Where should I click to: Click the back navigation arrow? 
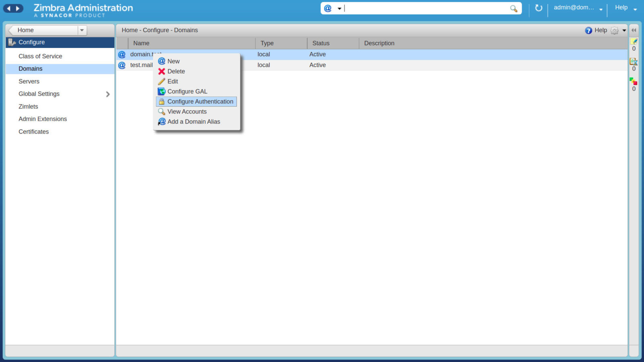(8, 8)
